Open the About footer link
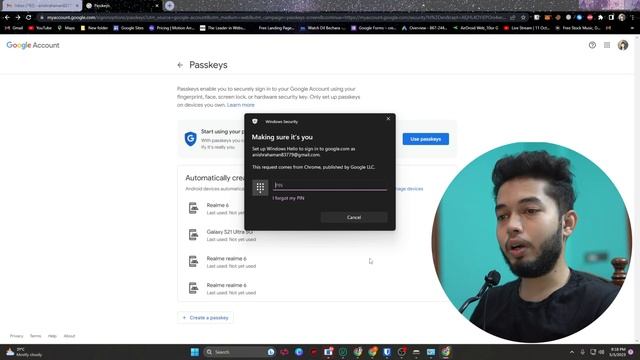 (x=69, y=336)
